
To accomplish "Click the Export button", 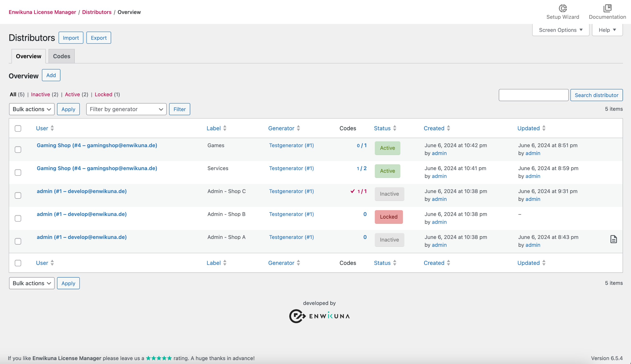I will click(99, 38).
